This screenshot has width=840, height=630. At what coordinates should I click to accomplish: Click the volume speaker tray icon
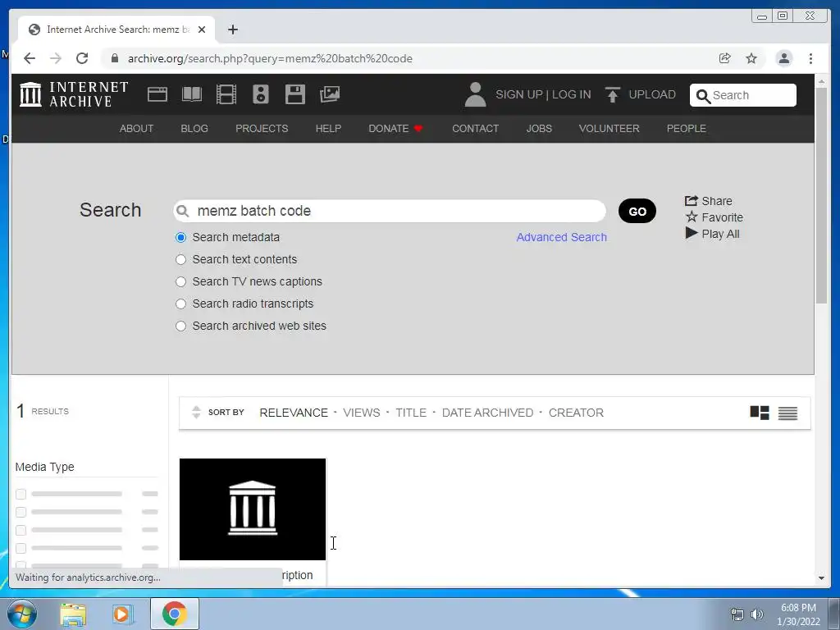tap(757, 614)
